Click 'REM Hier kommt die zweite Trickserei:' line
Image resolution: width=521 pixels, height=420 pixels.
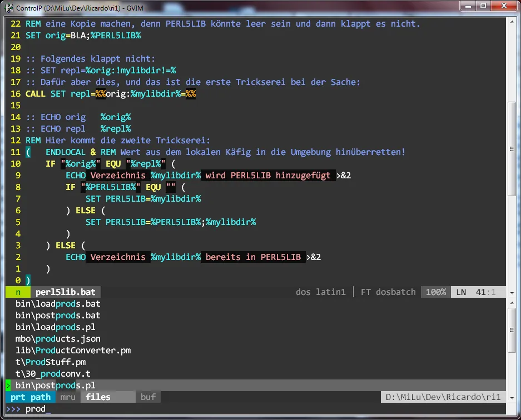[x=118, y=141]
